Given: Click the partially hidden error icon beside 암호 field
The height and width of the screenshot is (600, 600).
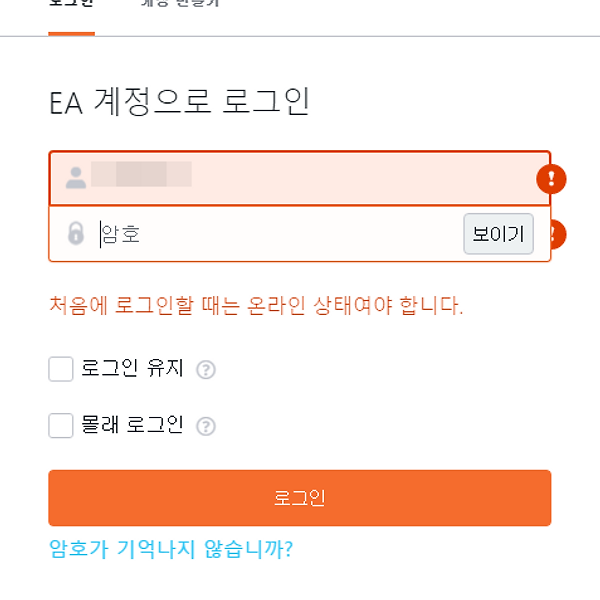Looking at the screenshot, I should 558,234.
